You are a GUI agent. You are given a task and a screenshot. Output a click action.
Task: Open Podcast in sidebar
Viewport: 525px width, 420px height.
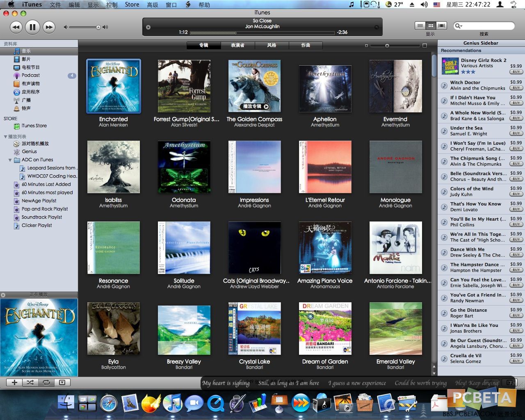[39, 75]
